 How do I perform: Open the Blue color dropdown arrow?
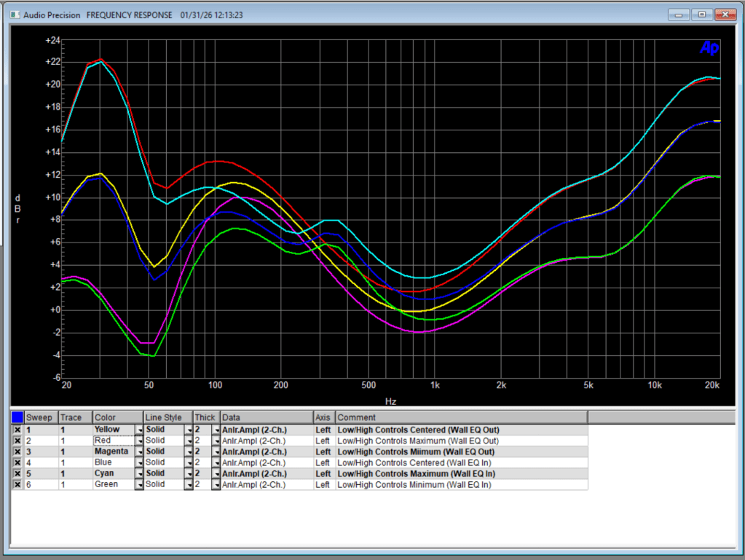[139, 462]
